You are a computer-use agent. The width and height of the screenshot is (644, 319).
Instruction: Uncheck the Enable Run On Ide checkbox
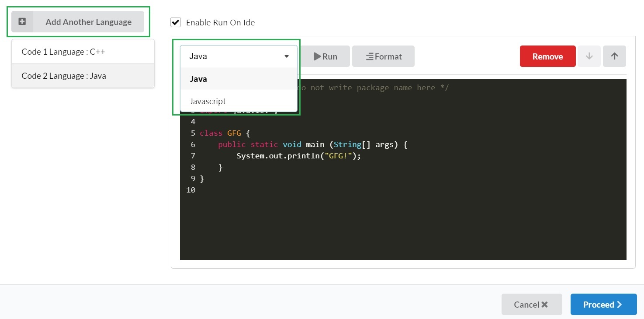point(176,22)
